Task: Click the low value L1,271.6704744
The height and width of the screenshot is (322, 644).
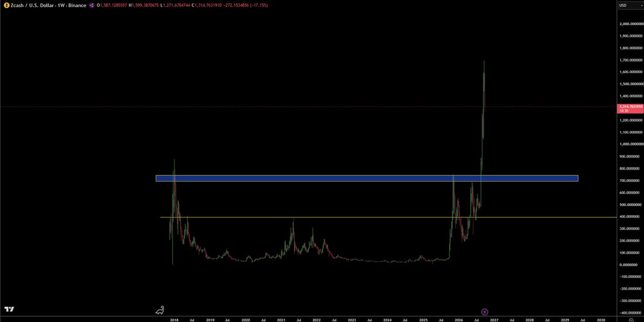Action: (x=176, y=5)
